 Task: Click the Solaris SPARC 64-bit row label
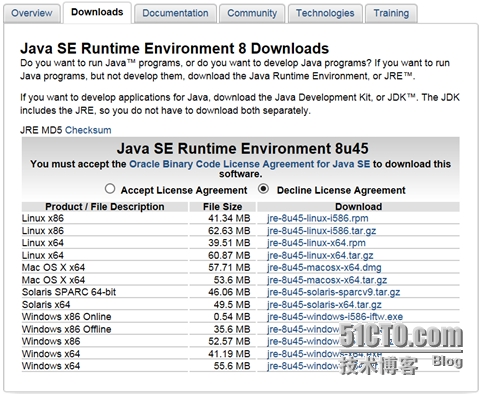tap(69, 292)
